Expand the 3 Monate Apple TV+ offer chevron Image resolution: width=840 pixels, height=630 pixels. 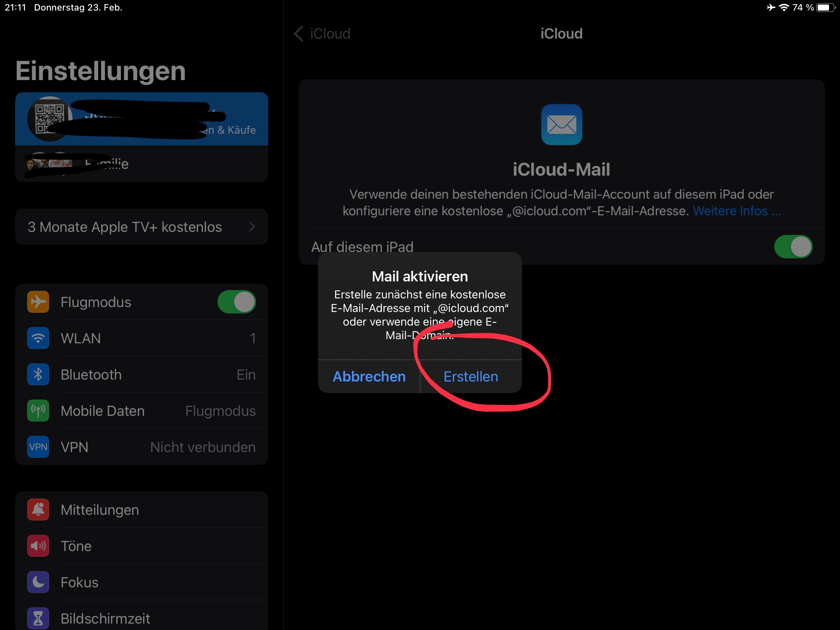252,227
